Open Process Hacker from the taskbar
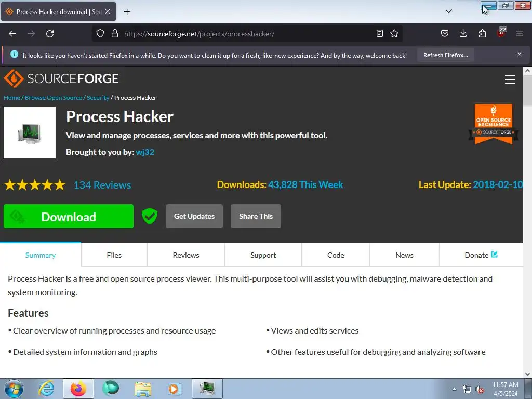This screenshot has width=532, height=399. pos(207,389)
